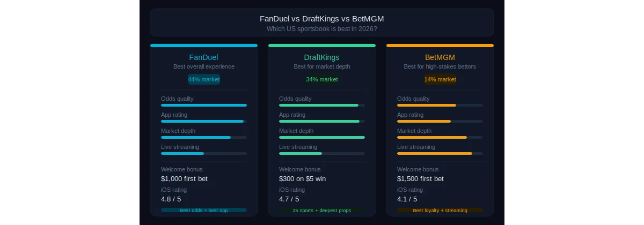Click BetMGM's Live streaming bar
This screenshot has height=225, width=644.
click(440, 153)
